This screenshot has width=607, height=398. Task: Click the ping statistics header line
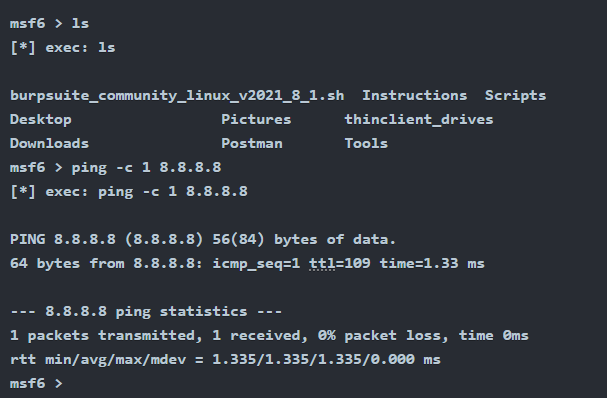tap(146, 312)
